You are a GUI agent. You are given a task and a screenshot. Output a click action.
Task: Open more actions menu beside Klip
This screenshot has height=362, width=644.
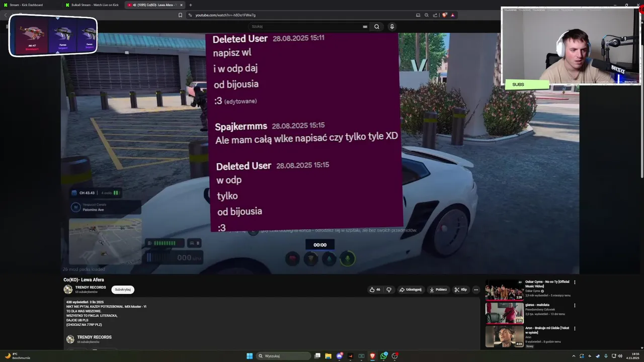tap(476, 290)
